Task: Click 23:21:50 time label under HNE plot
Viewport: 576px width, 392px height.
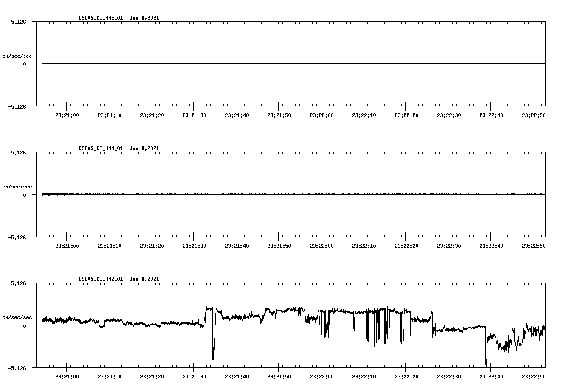Action: 279,115
